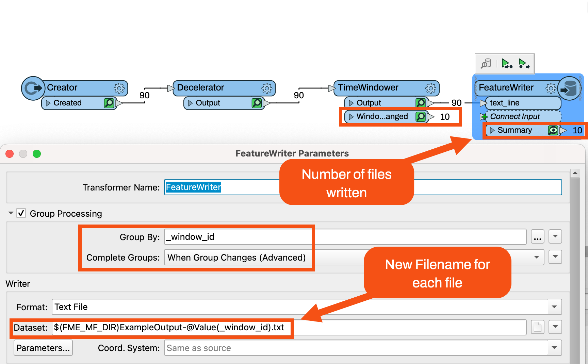Inspect cached features on TimeWindower Output port
The width and height of the screenshot is (588, 364).
click(421, 102)
